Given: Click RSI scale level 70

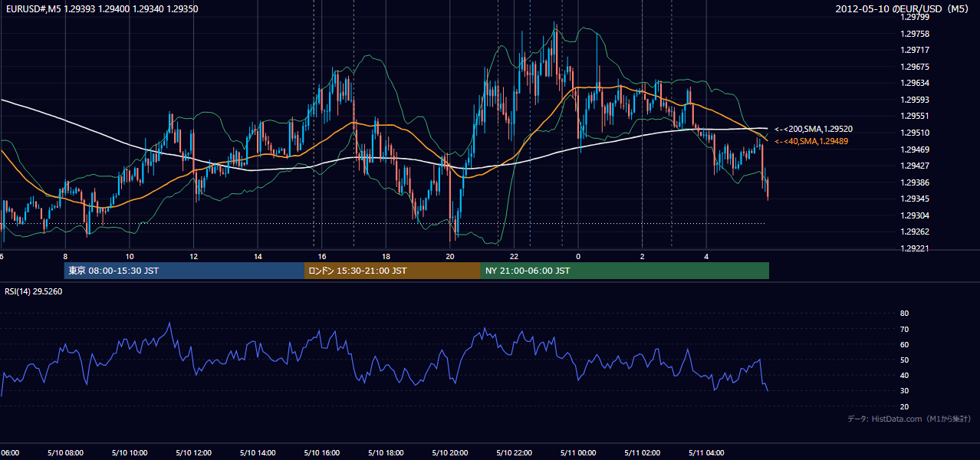Looking at the screenshot, I should point(904,329).
